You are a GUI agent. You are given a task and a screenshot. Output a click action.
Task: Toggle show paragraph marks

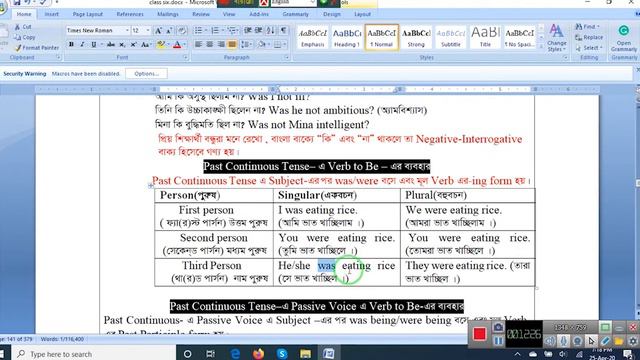[x=283, y=31]
